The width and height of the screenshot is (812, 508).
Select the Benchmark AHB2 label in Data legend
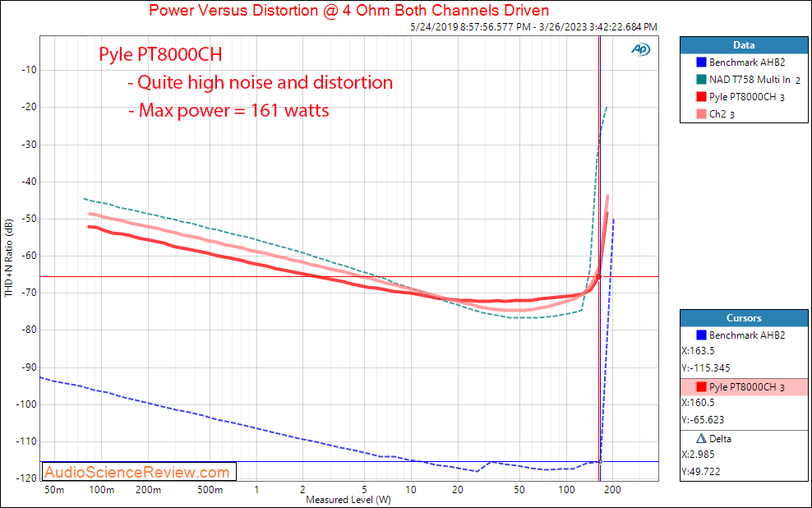click(x=747, y=62)
